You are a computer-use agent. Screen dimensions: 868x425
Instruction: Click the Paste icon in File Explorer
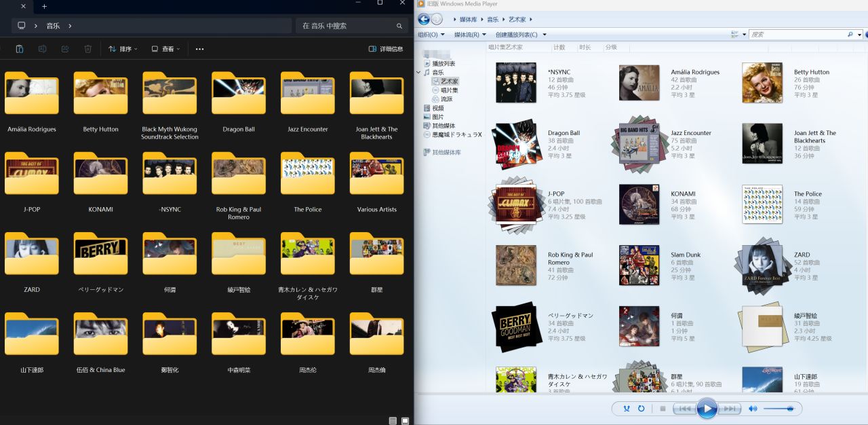click(x=20, y=49)
